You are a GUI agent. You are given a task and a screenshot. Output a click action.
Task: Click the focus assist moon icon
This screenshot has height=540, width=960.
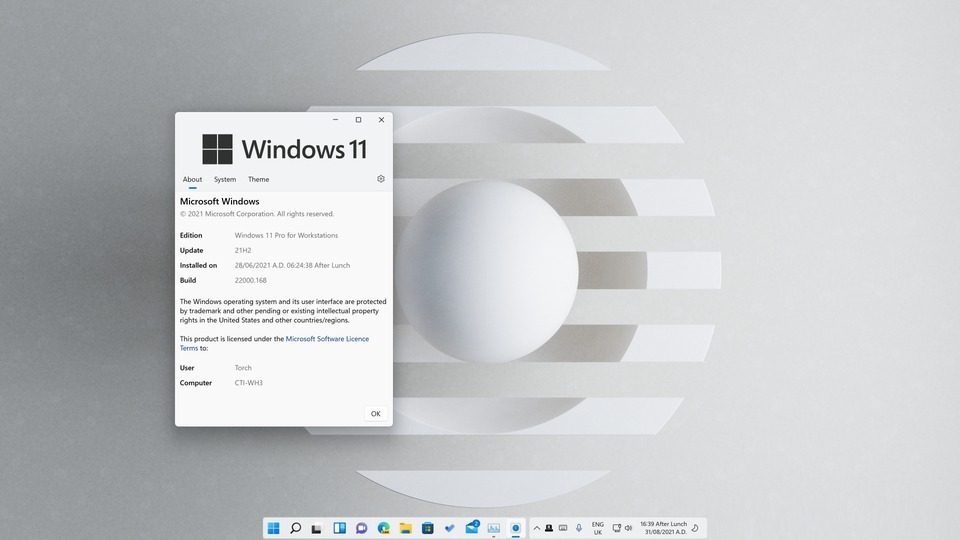tap(696, 528)
